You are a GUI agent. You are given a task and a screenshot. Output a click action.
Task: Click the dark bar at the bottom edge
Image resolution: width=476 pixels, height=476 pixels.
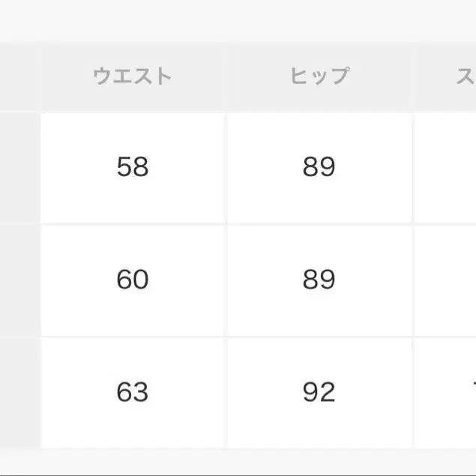[x=238, y=473]
